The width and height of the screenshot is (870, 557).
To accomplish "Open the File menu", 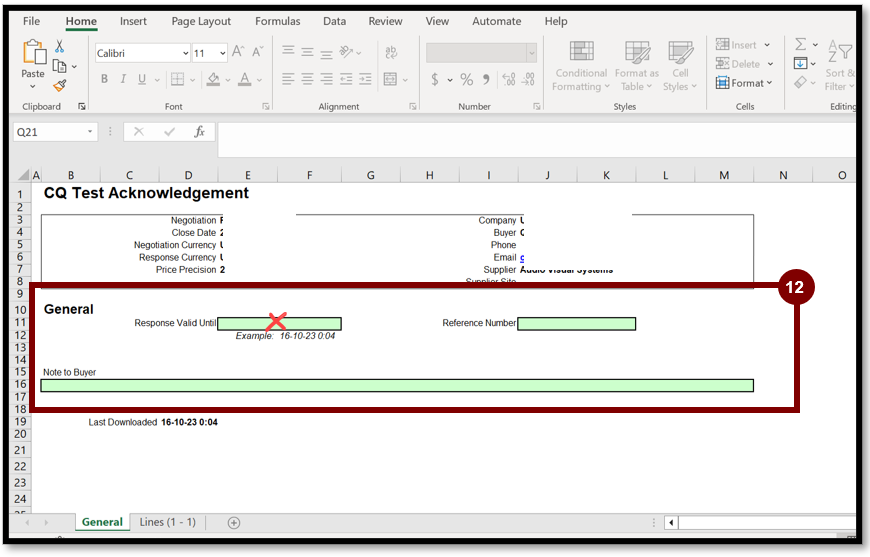I will tap(31, 21).
